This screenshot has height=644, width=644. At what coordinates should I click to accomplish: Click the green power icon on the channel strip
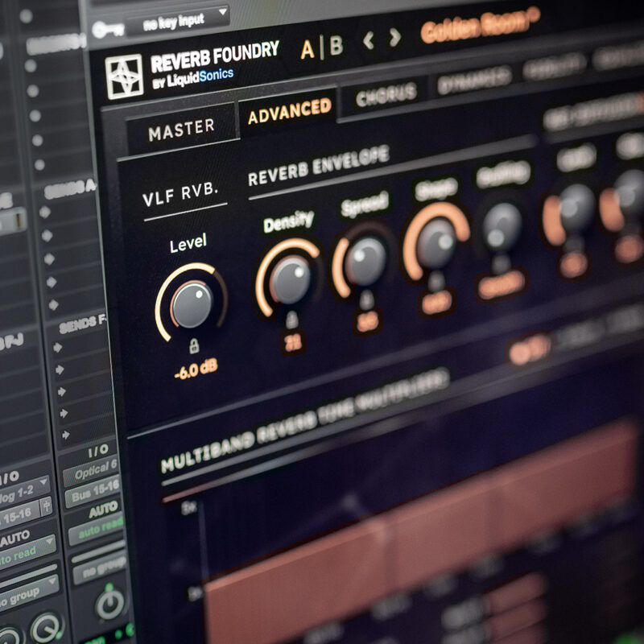[109, 602]
